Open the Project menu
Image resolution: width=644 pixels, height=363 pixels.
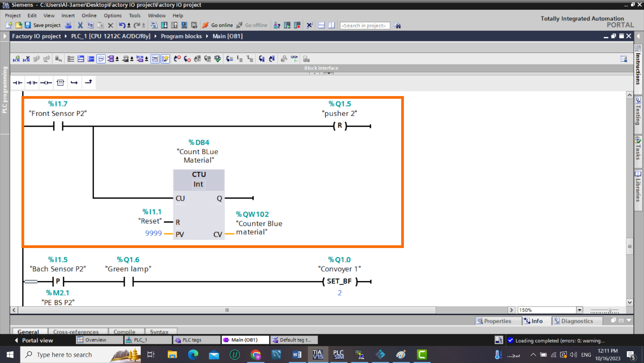pos(13,15)
